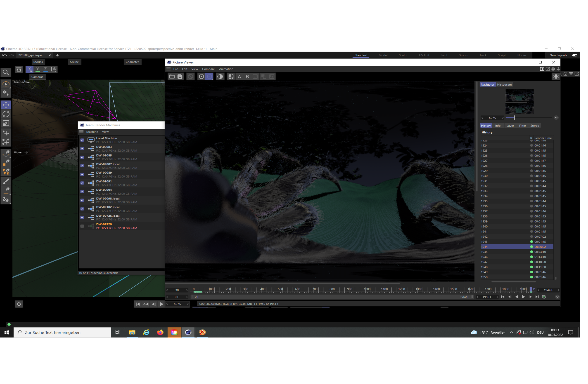The image size is (588, 384).
Task: Open the Machine menu in Team Render
Action: click(x=92, y=132)
